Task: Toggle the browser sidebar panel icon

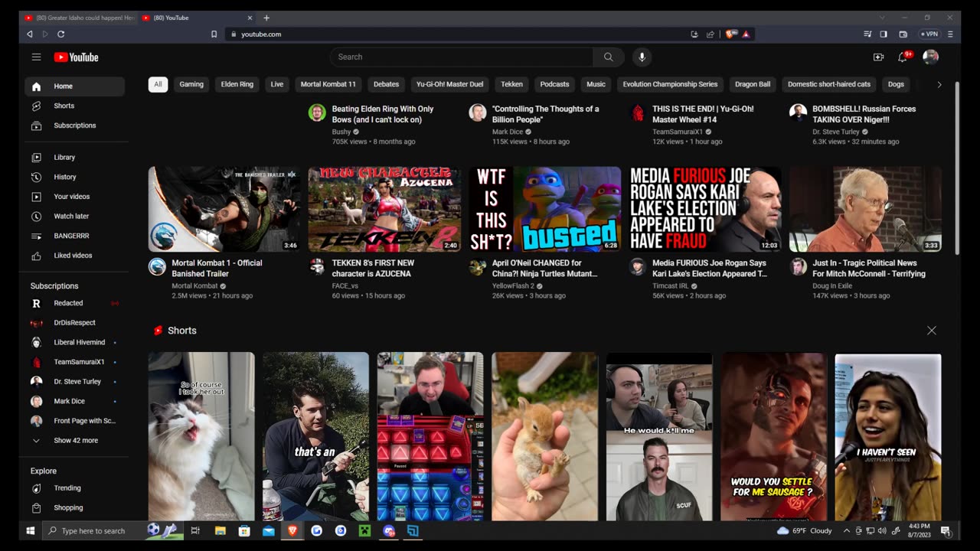Action: pyautogui.click(x=884, y=34)
